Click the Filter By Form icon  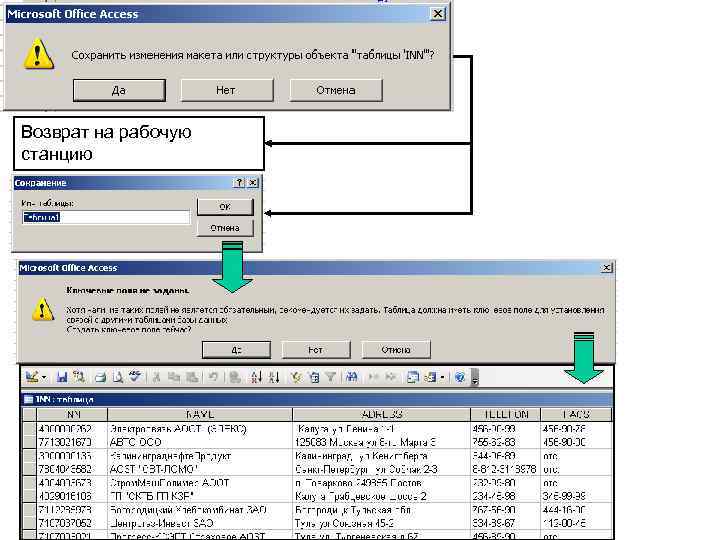(314, 377)
